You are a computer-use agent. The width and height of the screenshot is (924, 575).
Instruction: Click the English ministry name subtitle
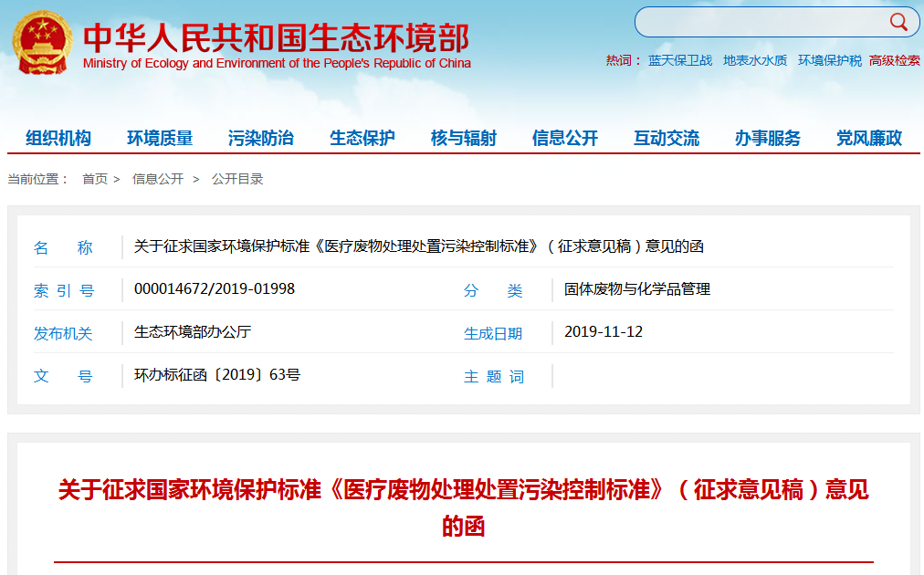pos(277,63)
